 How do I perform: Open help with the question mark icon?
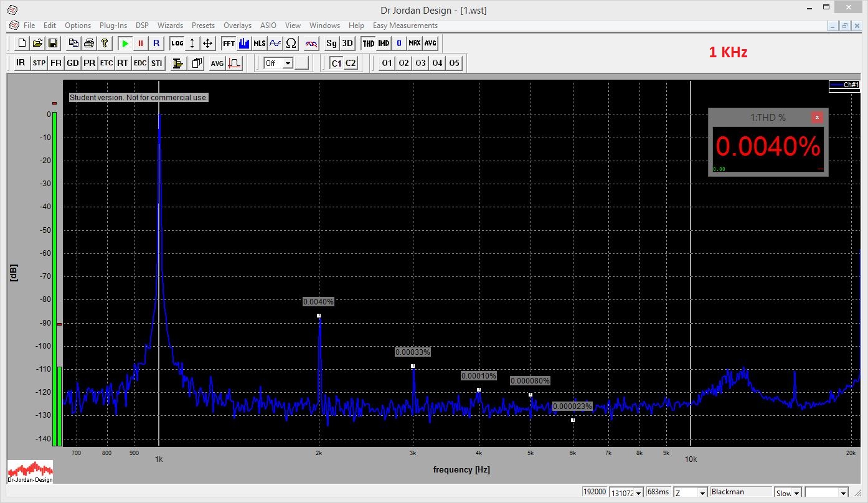coord(105,44)
